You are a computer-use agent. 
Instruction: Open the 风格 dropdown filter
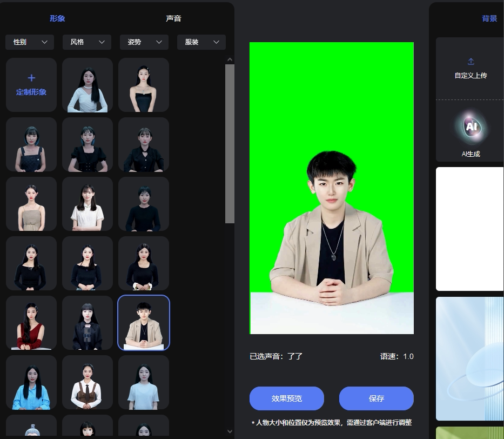87,42
